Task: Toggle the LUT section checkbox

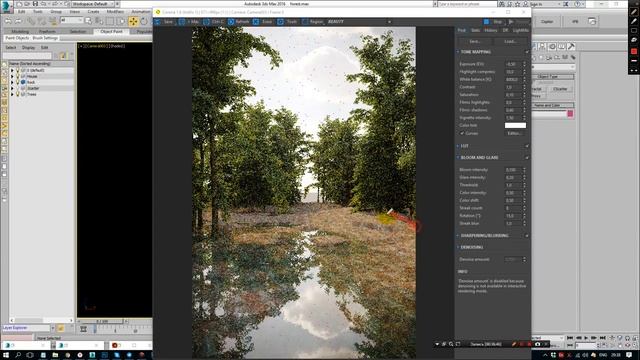Action: 527,146
